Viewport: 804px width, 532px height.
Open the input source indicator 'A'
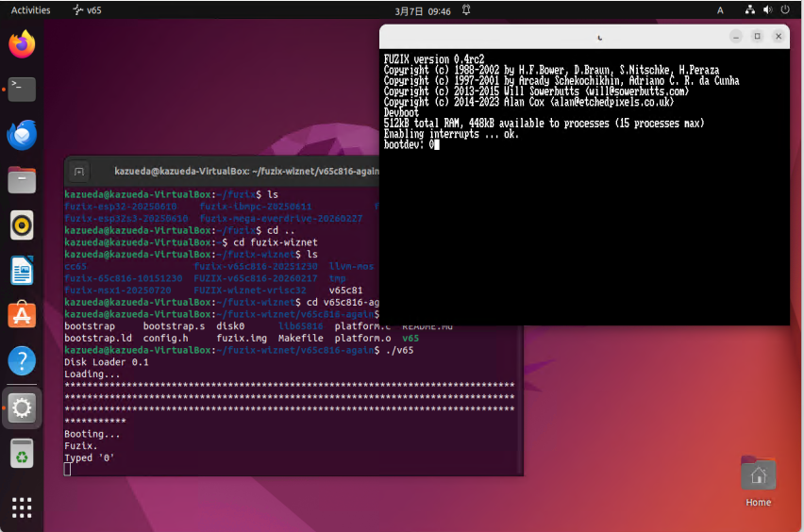720,10
